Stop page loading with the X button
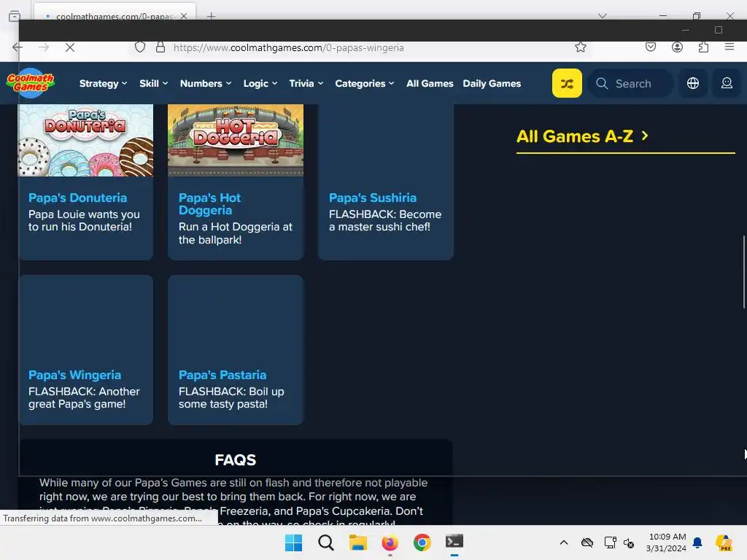This screenshot has width=747, height=560. tap(70, 47)
